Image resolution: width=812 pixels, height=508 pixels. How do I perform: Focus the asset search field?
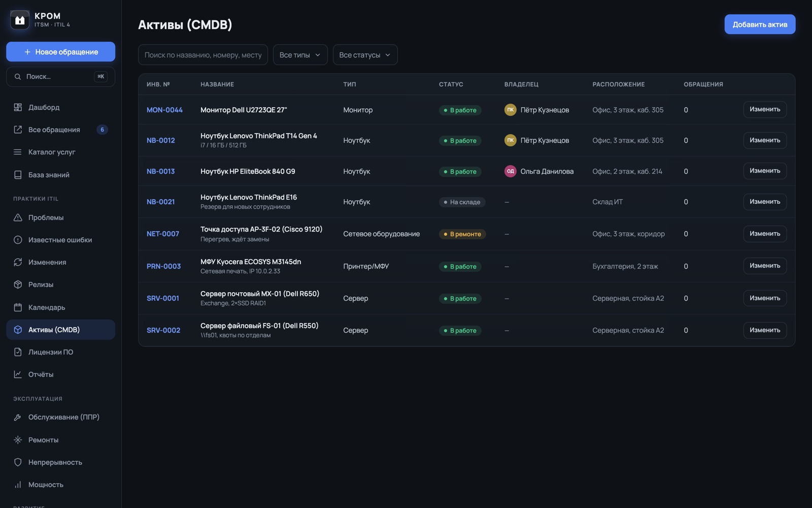[x=203, y=55]
